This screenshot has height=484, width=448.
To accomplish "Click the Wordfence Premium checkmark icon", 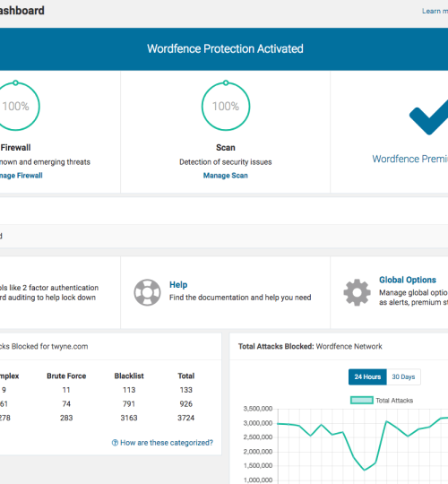I will coord(429,117).
